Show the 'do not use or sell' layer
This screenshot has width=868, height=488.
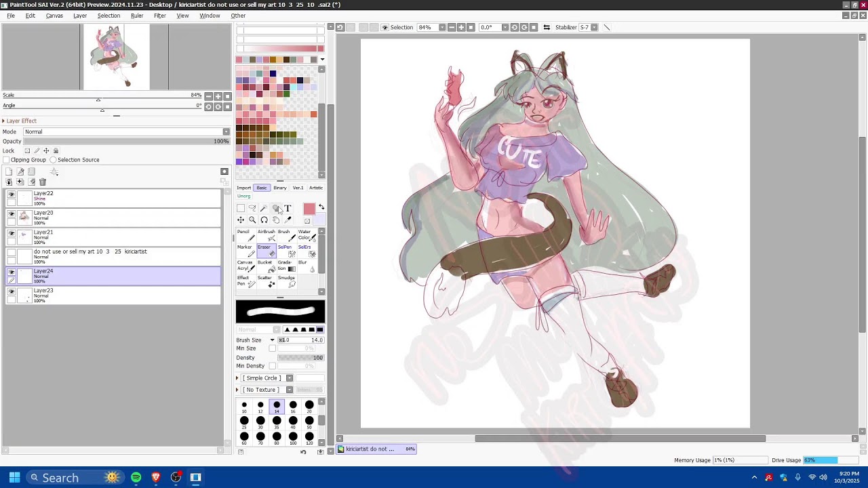point(12,252)
